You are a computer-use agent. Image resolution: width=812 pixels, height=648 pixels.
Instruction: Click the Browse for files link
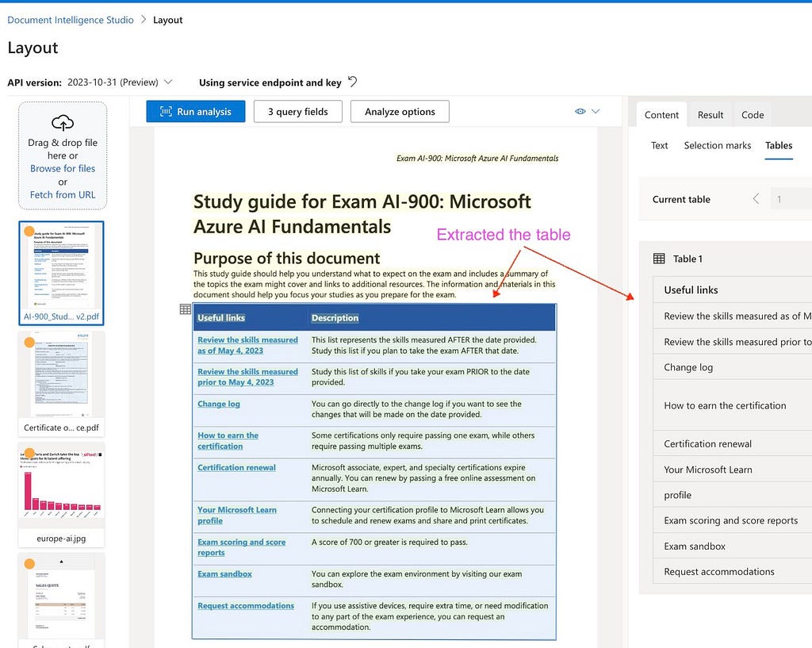point(63,168)
